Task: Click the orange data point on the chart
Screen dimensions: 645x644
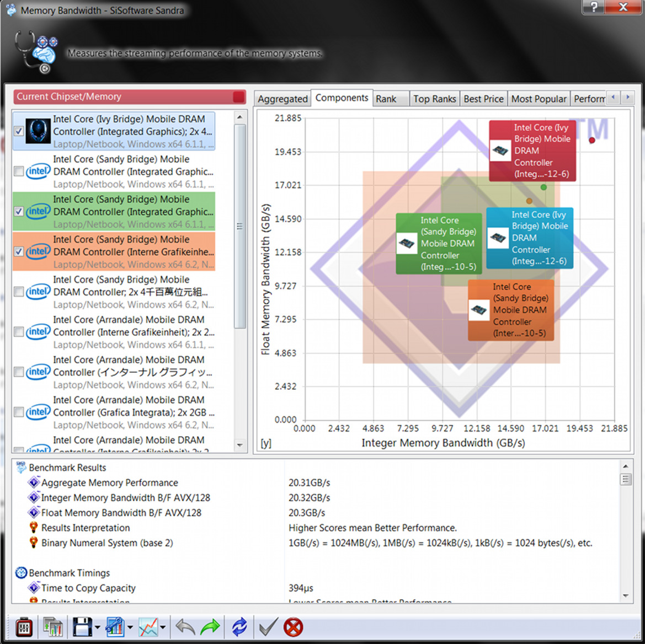Action: (x=530, y=201)
